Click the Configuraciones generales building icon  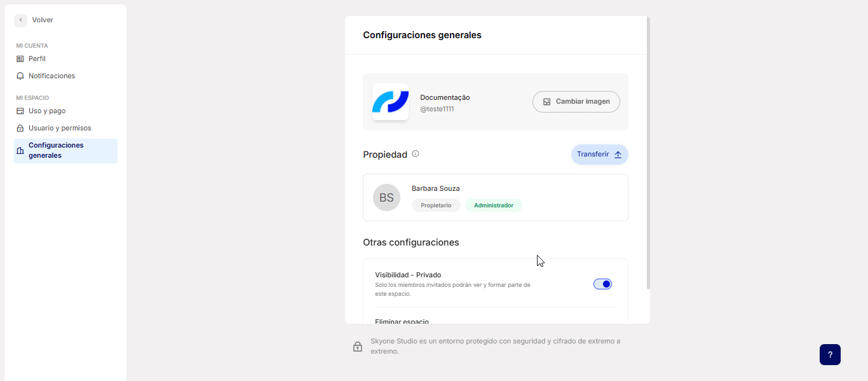point(20,151)
